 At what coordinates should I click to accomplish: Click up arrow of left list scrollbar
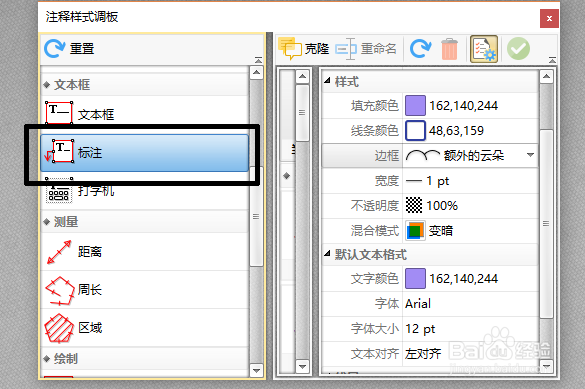click(x=256, y=72)
